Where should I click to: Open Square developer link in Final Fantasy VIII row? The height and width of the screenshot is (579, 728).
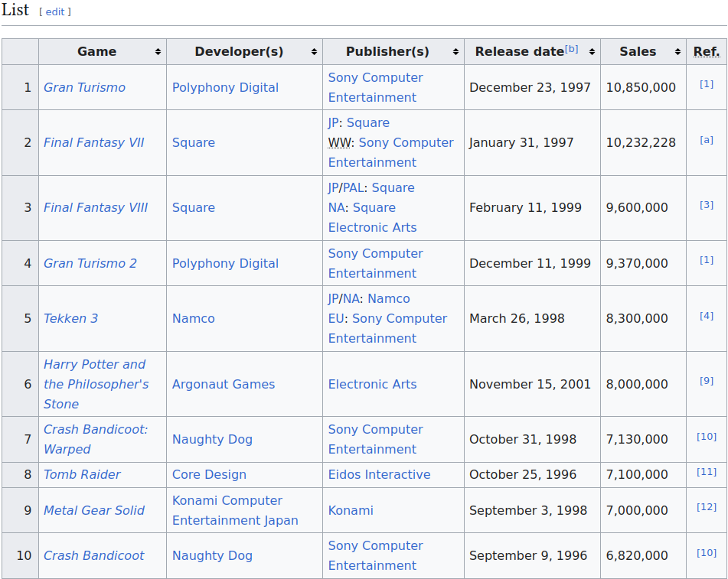pyautogui.click(x=194, y=207)
